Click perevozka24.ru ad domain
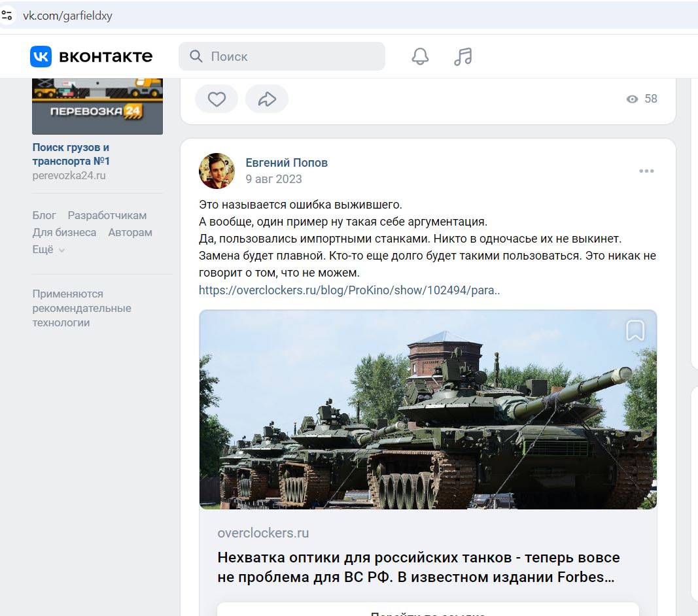The image size is (698, 616). point(69,175)
